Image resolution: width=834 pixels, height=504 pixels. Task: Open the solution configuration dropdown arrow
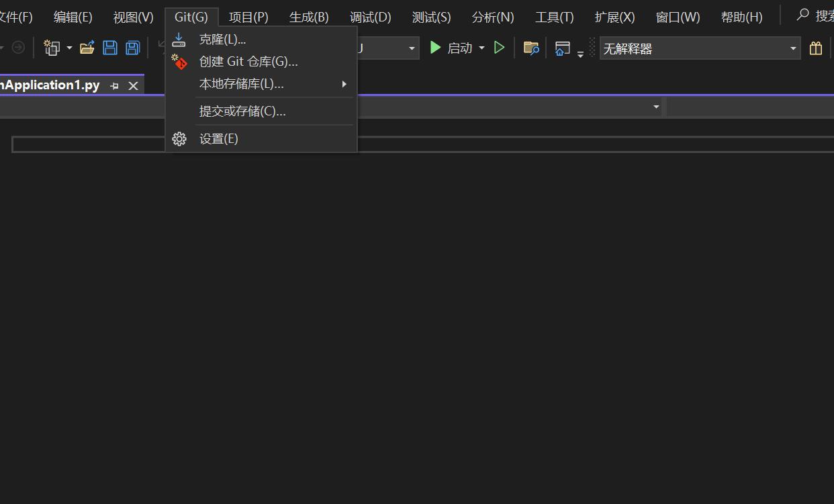[x=412, y=48]
